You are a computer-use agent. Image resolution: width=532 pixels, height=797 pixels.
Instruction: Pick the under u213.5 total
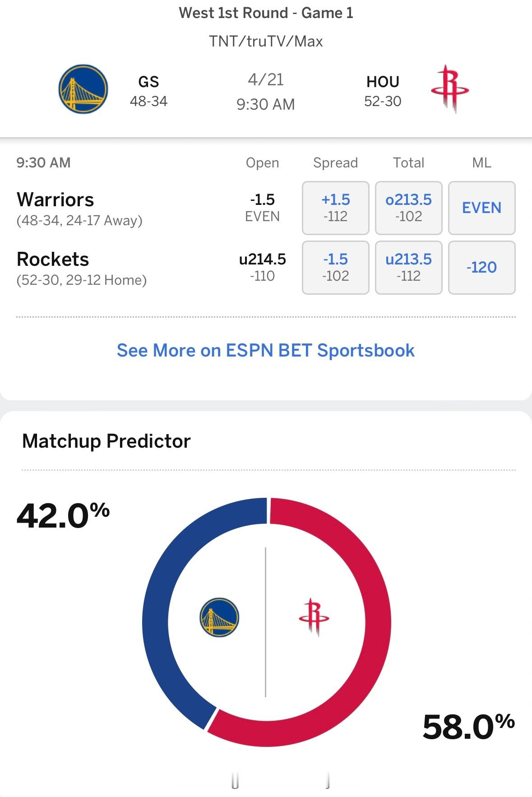(x=409, y=268)
